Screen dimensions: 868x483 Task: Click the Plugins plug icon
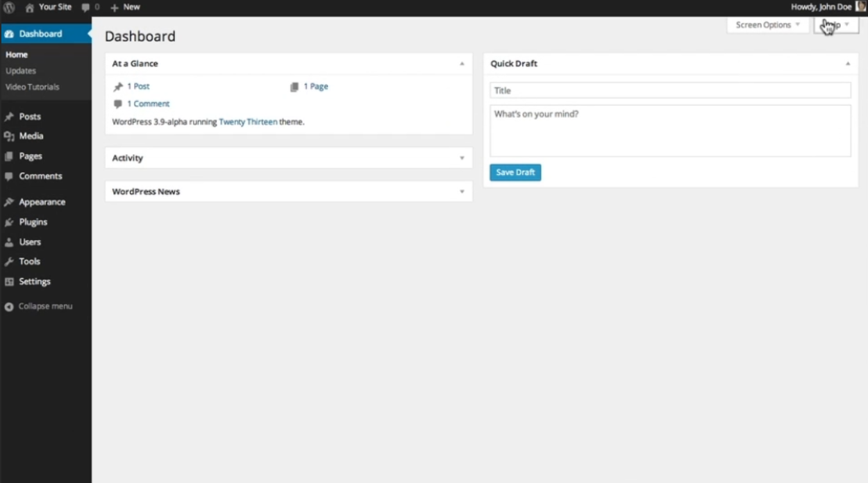(9, 222)
